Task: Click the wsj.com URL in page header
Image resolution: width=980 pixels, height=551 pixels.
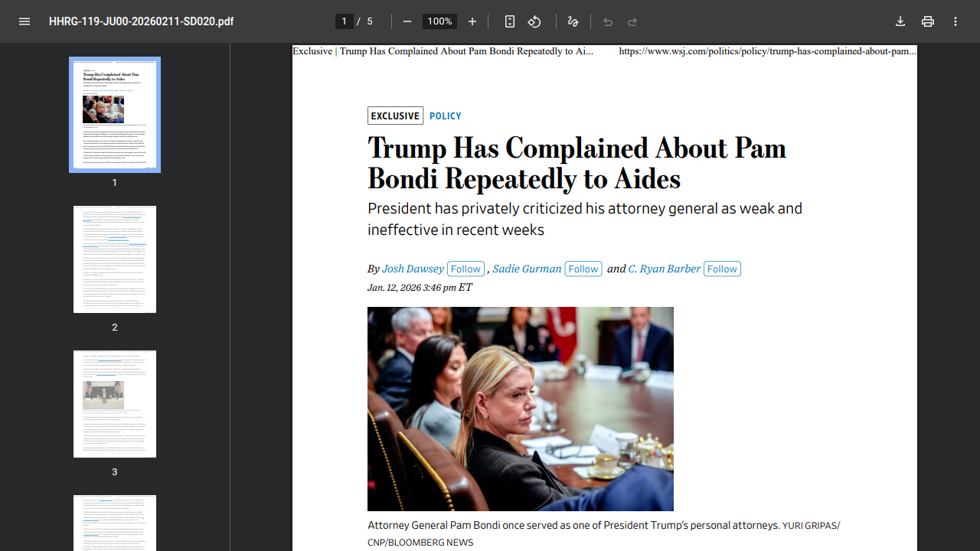Action: pos(767,51)
